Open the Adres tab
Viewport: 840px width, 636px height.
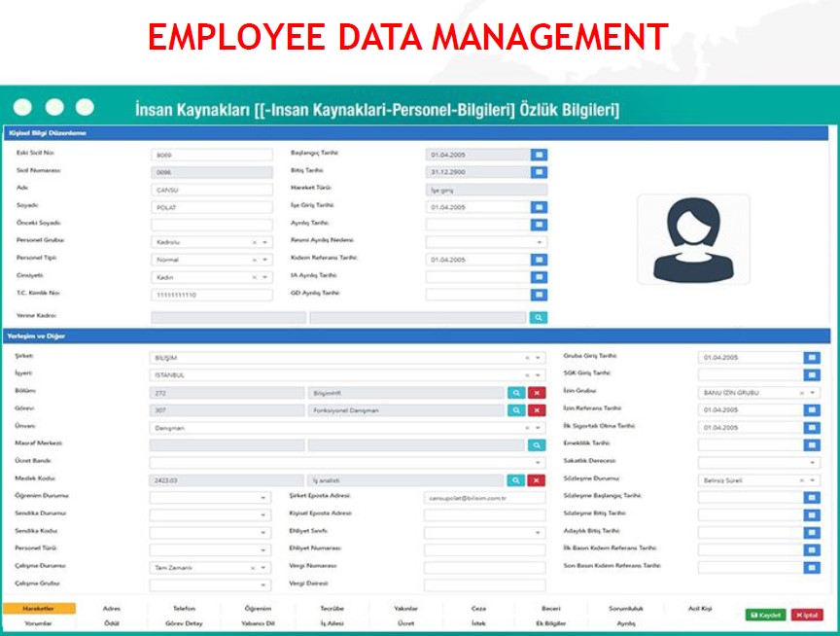(x=112, y=609)
